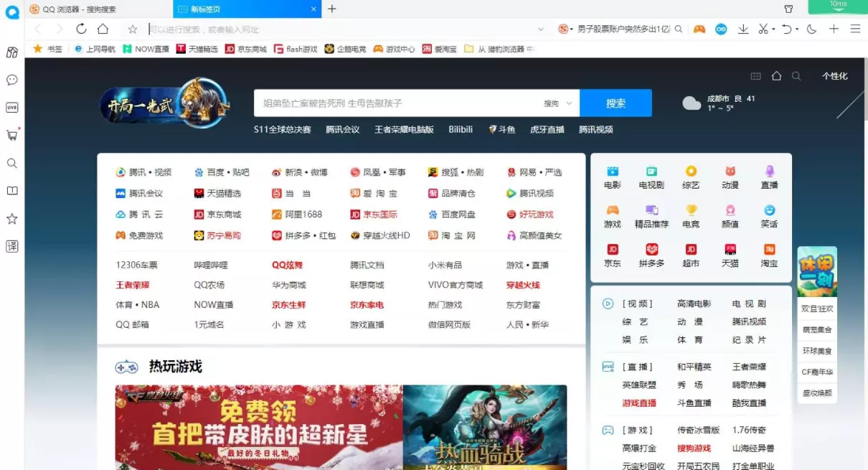Open the skin shirt icon in title bar

pos(788,9)
